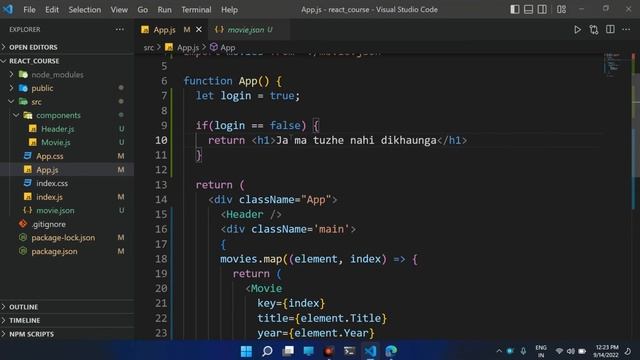The width and height of the screenshot is (640, 360).
Task: Expand the public folder
Action: tap(42, 88)
